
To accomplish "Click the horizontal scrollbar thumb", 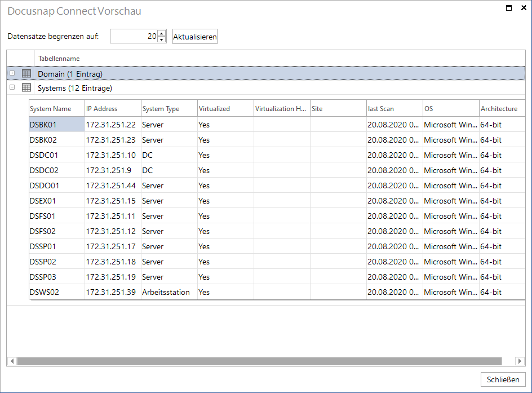I will (260, 361).
